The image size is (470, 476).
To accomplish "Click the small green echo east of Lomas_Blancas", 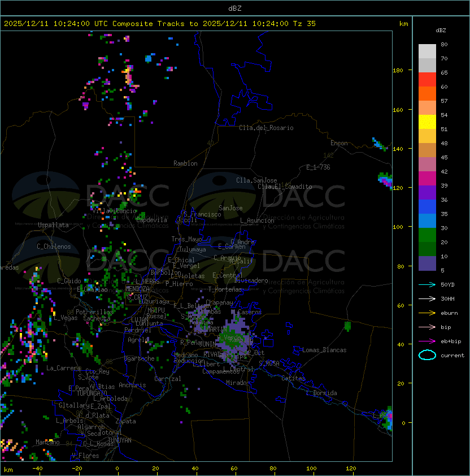I will tap(348, 326).
